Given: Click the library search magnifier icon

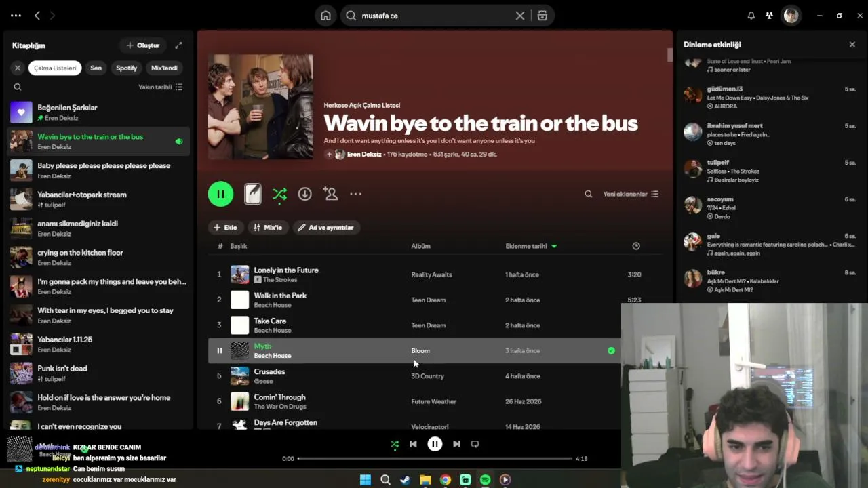Looking at the screenshot, I should (18, 87).
